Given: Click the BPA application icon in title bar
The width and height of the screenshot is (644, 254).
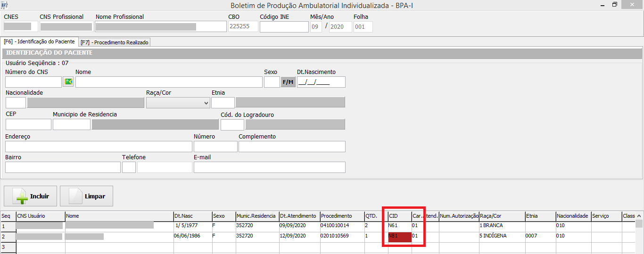Looking at the screenshot, I should tap(5, 5).
